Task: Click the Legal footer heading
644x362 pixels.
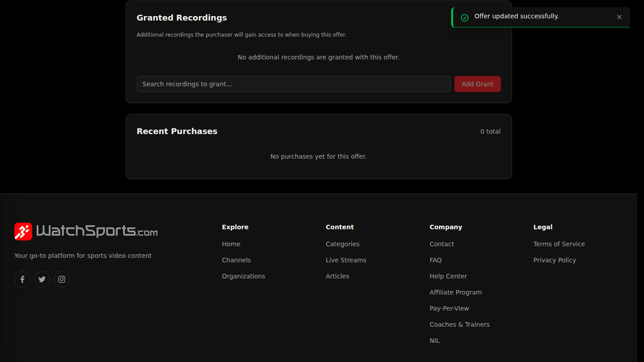Action: (x=543, y=227)
